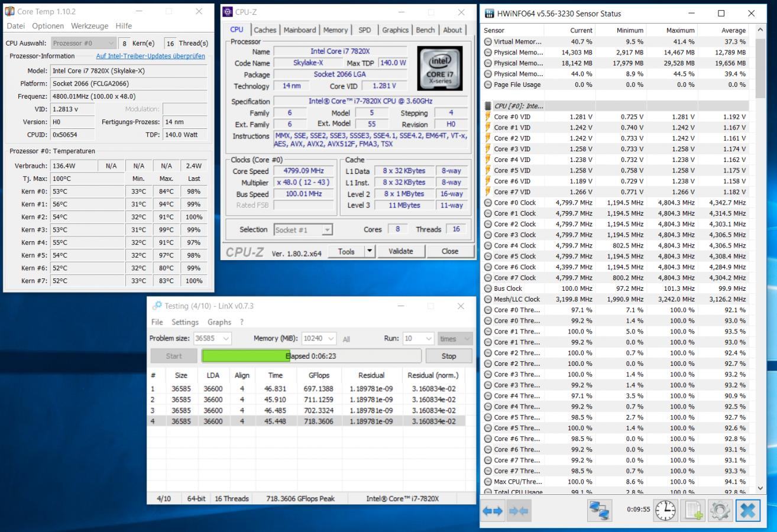Open the CPU-Z Selection Socket #1 dropdown
The width and height of the screenshot is (777, 532).
pyautogui.click(x=303, y=230)
